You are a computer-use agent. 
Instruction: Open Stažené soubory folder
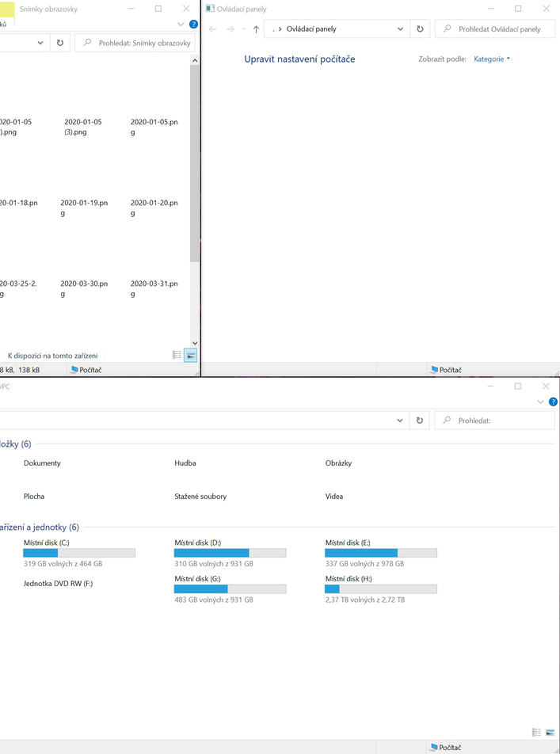[200, 497]
